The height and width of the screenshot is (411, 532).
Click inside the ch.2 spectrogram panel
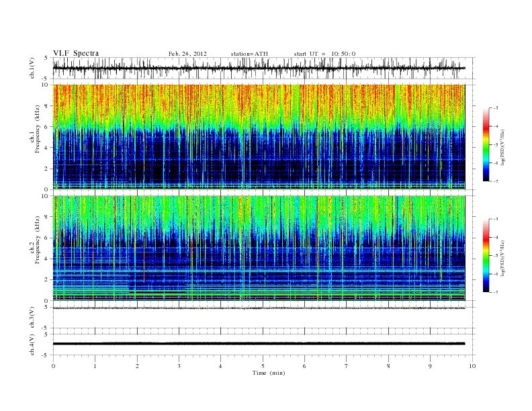pyautogui.click(x=259, y=248)
